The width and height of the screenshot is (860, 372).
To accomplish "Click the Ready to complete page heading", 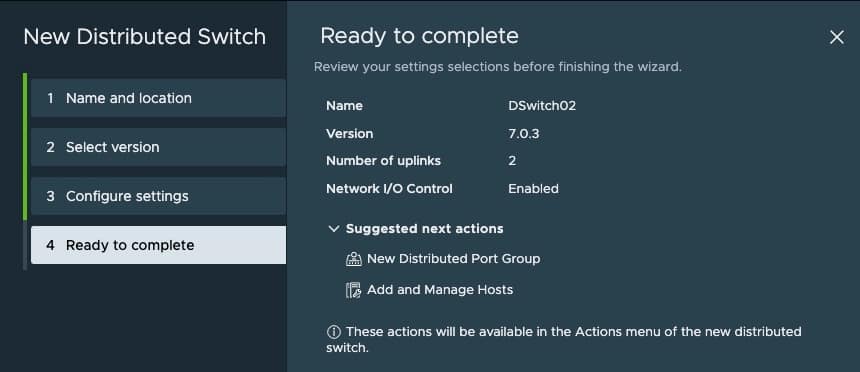I will pyautogui.click(x=419, y=36).
